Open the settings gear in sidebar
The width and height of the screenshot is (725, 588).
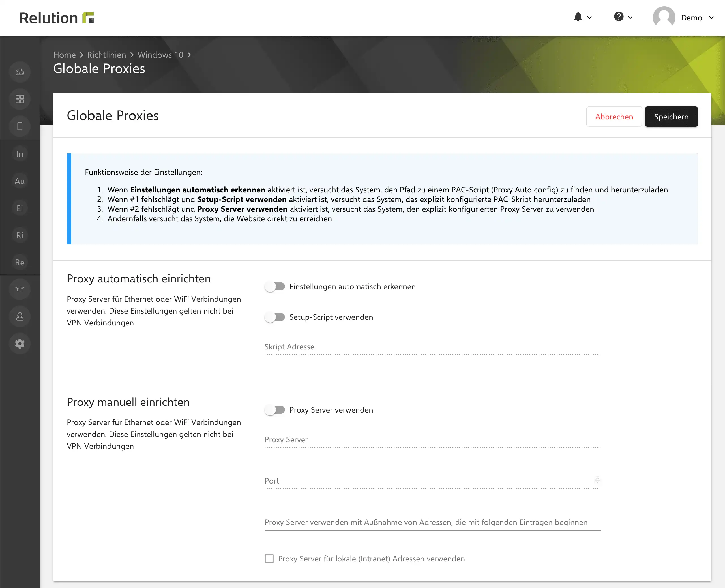(x=20, y=344)
